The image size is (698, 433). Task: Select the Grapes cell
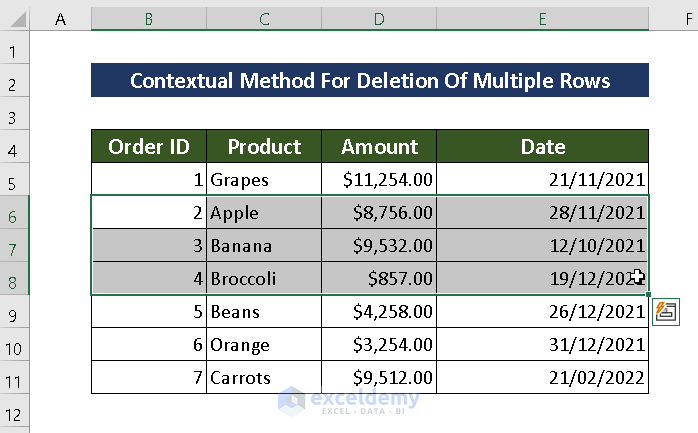[x=264, y=179]
